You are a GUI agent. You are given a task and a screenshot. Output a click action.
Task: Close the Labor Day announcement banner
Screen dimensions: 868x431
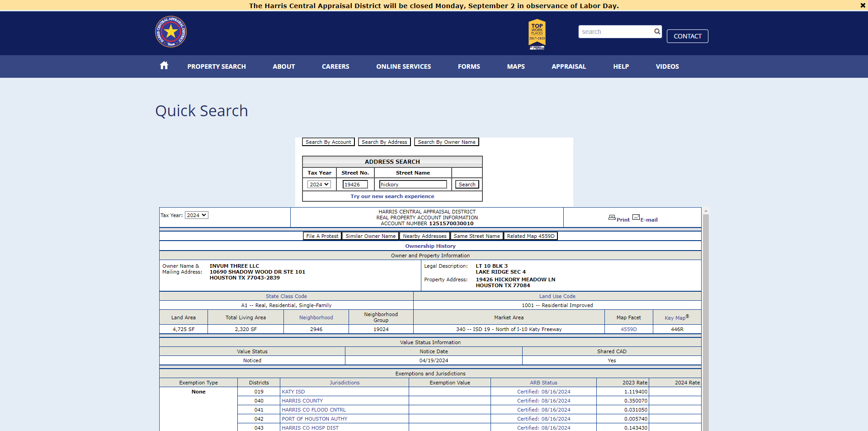tap(863, 5)
